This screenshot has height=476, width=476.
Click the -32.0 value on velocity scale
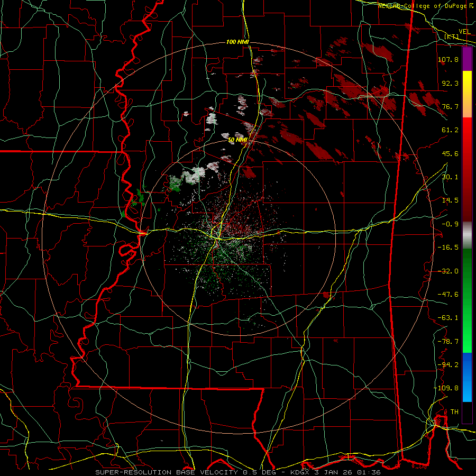coord(448,271)
